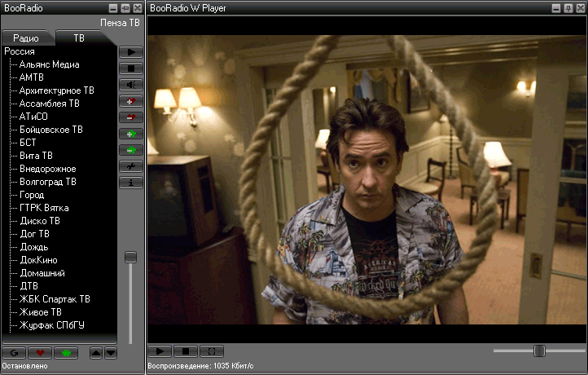Remove from favorites with red heart minus
Image resolution: width=588 pixels, height=375 pixels.
click(x=131, y=117)
